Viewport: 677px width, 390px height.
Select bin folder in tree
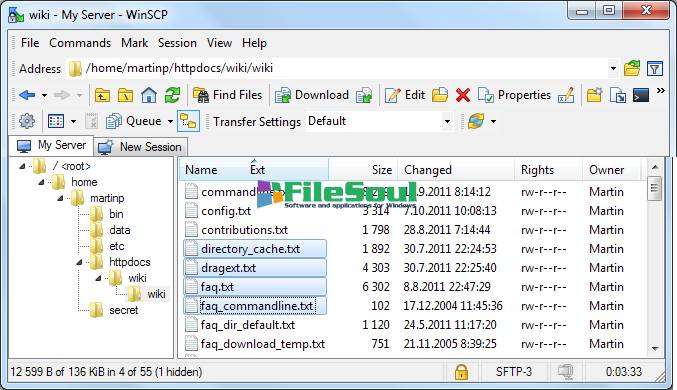coord(116,214)
